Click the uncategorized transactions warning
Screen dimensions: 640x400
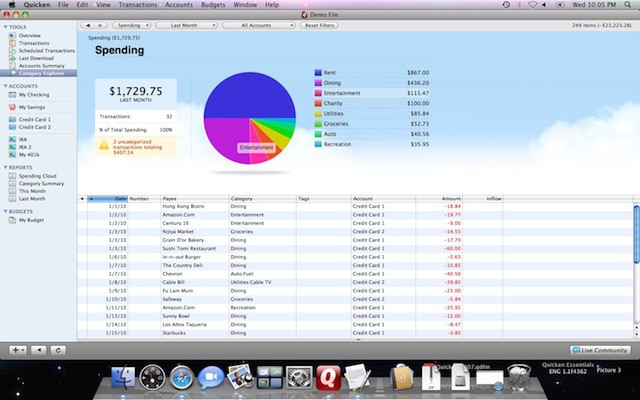pos(136,147)
